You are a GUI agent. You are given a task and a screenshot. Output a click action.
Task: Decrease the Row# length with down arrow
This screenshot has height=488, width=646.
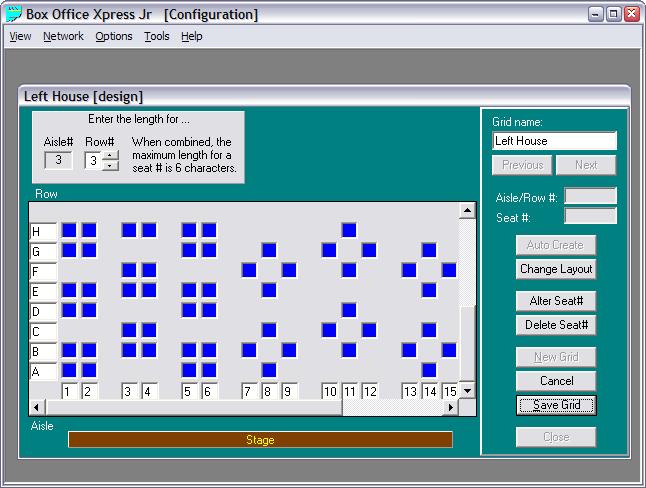111,165
